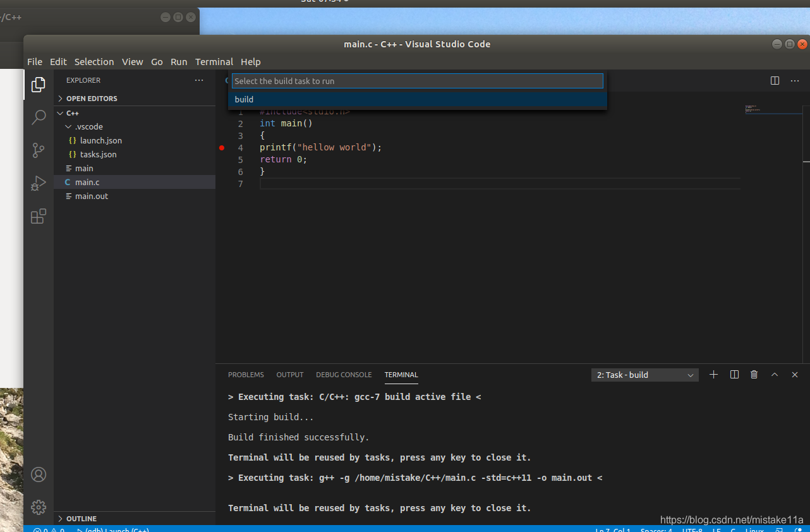Switch to the TERMINAL tab
The image size is (810, 532).
[x=401, y=375]
